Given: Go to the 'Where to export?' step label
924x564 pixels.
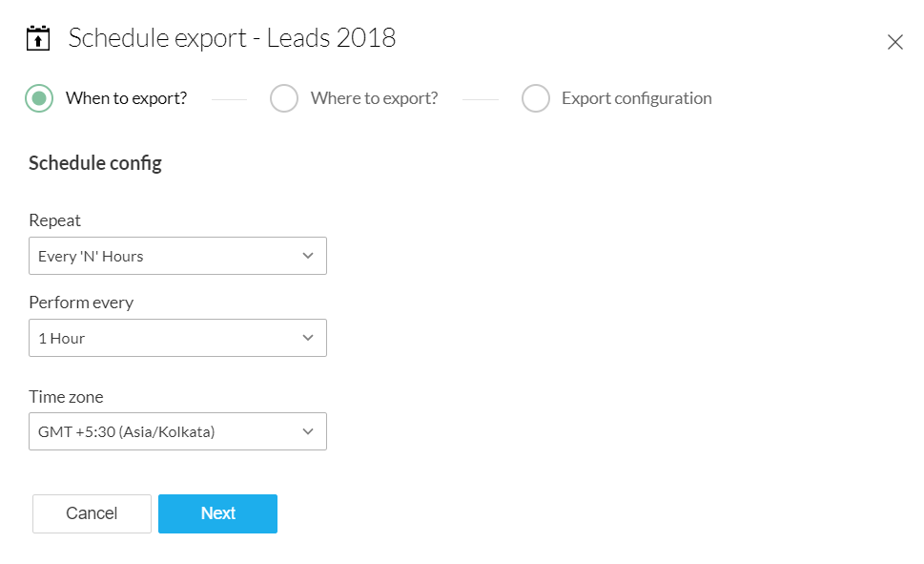Looking at the screenshot, I should 374,98.
